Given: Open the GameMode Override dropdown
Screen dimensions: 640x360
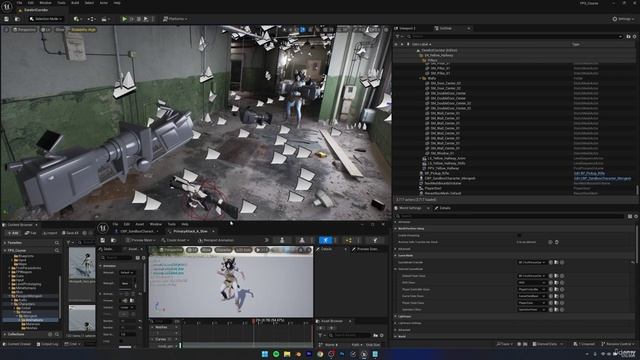Looking at the screenshot, I should coord(532,262).
